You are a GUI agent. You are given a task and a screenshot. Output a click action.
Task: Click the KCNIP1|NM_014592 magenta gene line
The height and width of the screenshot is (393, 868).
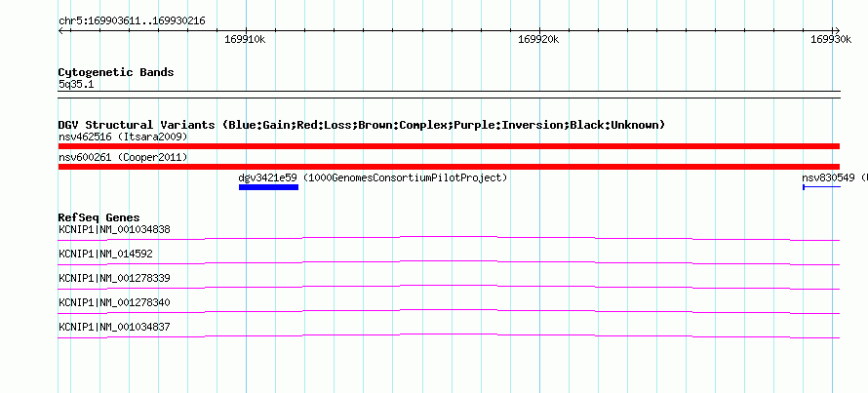[449, 262]
